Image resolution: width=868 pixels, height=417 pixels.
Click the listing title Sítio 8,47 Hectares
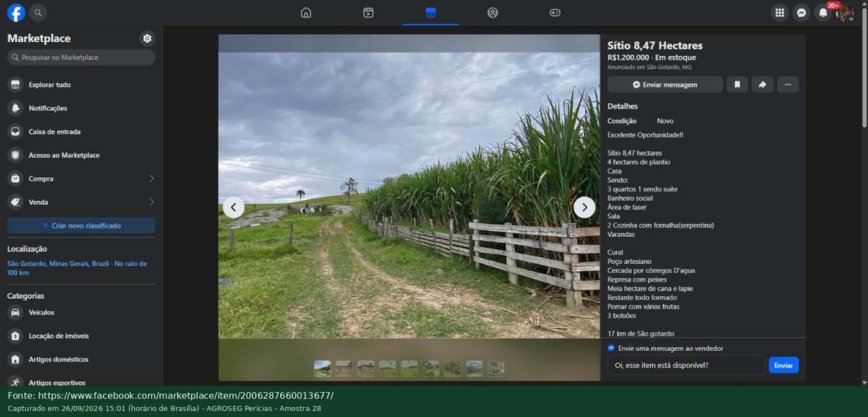tap(655, 45)
